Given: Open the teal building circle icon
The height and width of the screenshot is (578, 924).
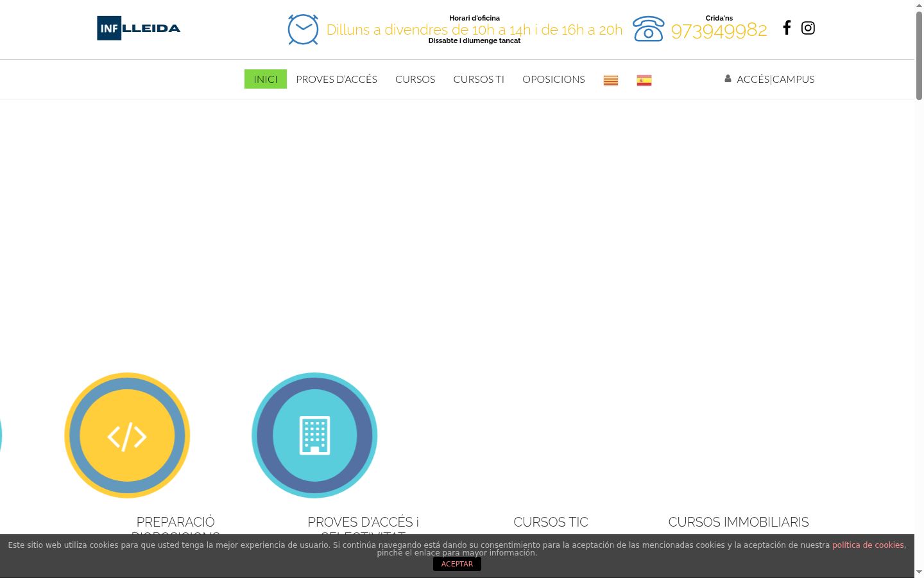Looking at the screenshot, I should click(x=314, y=435).
